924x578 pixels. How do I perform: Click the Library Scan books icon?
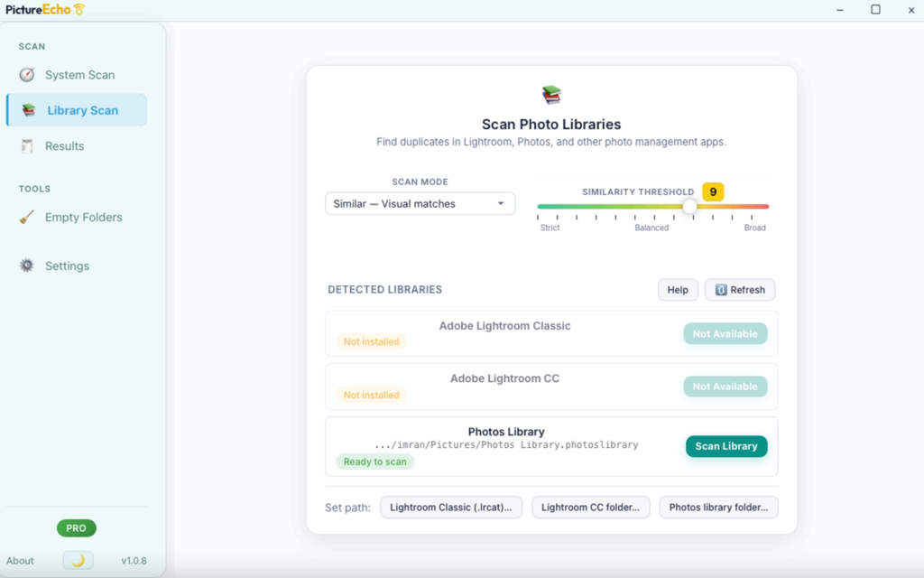point(29,110)
